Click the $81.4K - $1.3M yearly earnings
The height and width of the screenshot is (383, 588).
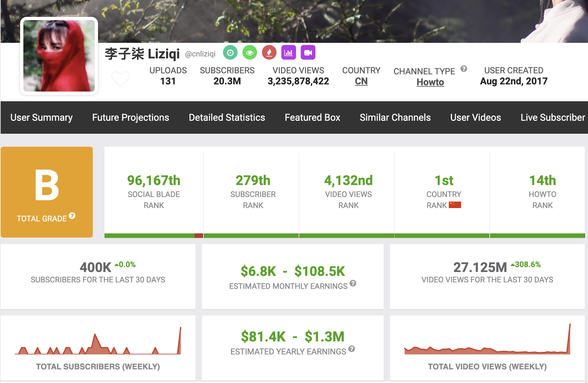[293, 337]
